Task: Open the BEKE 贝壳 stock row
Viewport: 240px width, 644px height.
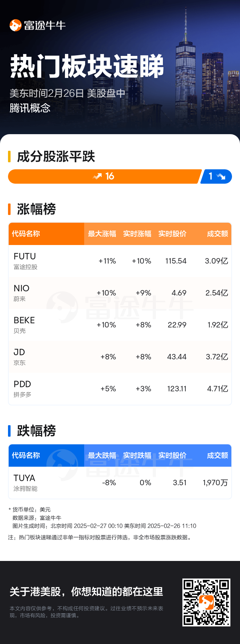Action: pos(120,325)
